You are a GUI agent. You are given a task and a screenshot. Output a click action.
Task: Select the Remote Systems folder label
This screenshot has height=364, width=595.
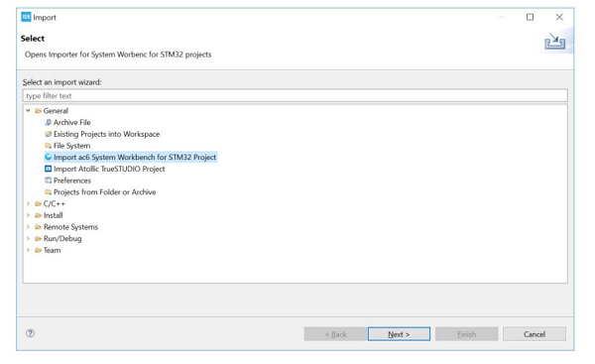tap(70, 227)
